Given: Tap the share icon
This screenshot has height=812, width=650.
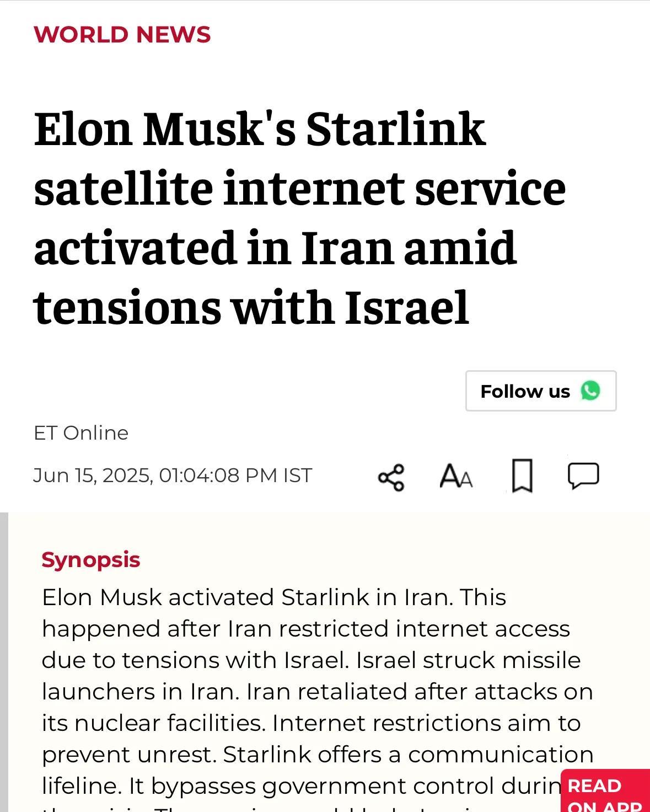Looking at the screenshot, I should [x=391, y=477].
